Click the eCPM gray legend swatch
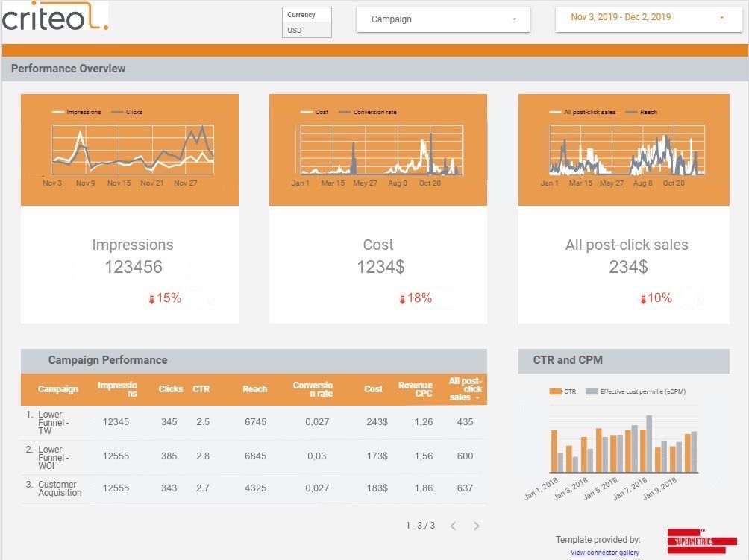The image size is (749, 560). (592, 391)
